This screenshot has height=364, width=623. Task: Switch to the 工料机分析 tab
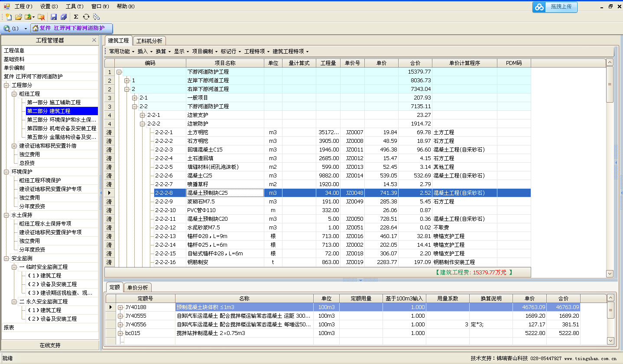pos(149,41)
